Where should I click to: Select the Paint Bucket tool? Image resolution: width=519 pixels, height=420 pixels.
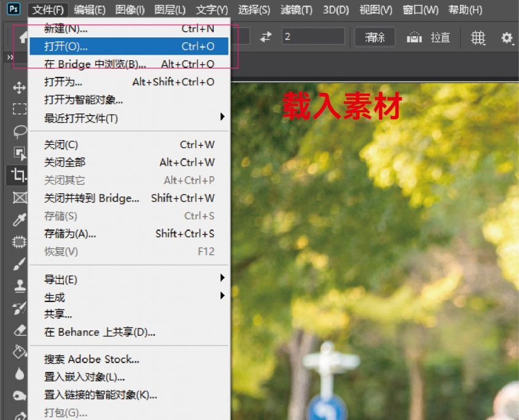pyautogui.click(x=20, y=352)
